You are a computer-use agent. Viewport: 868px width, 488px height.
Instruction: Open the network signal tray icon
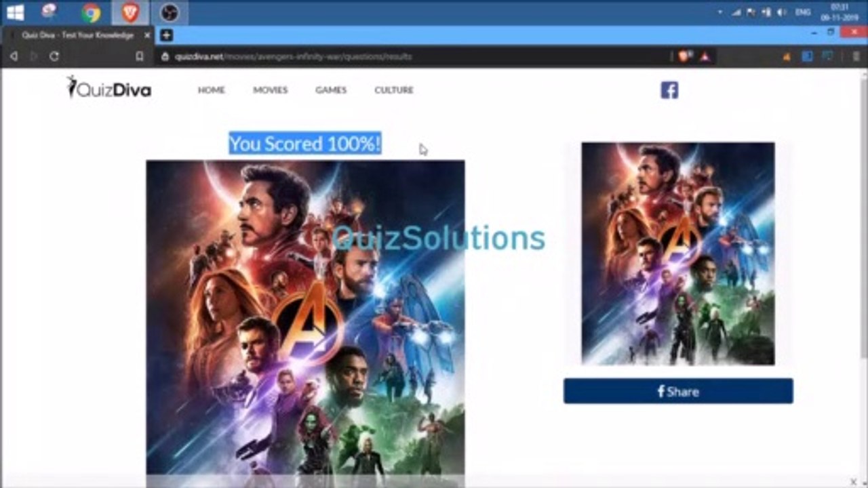pos(736,12)
